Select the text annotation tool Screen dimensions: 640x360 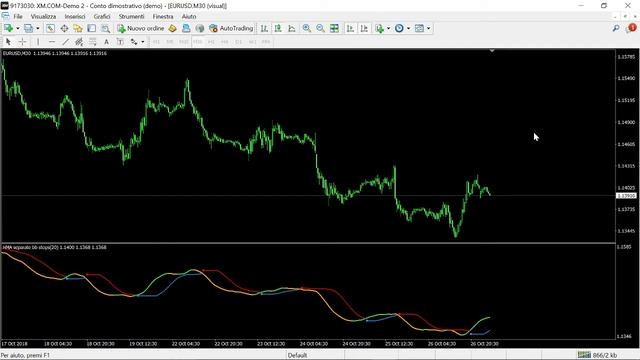(x=106, y=42)
